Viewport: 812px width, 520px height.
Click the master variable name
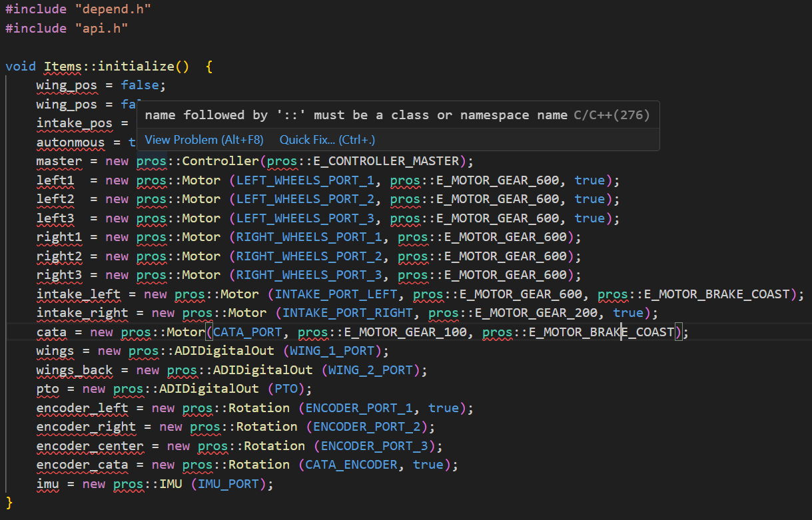[59, 161]
